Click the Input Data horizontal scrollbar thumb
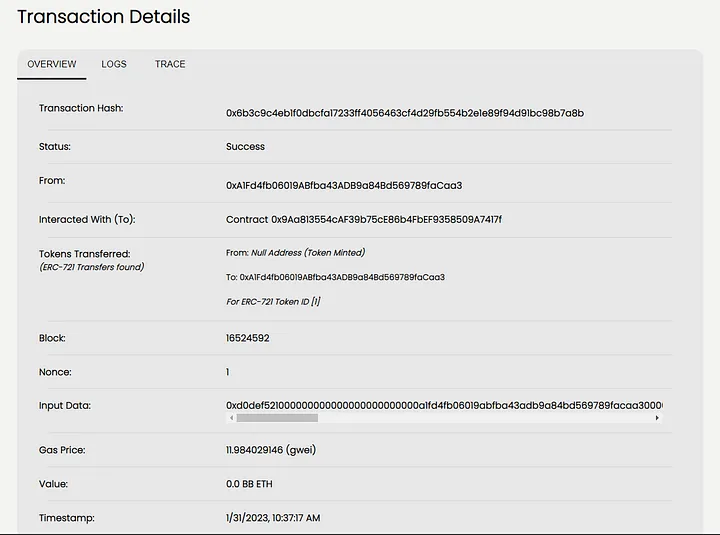This screenshot has width=720, height=535. 277,418
